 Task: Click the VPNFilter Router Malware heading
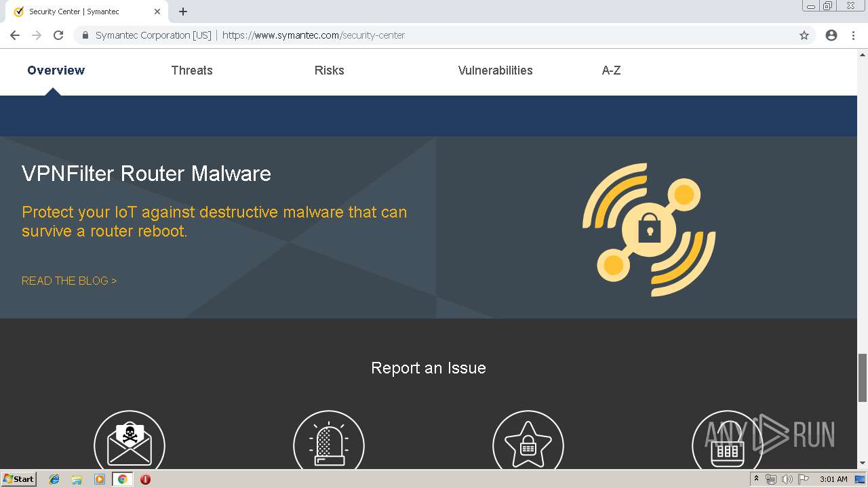[x=146, y=174]
